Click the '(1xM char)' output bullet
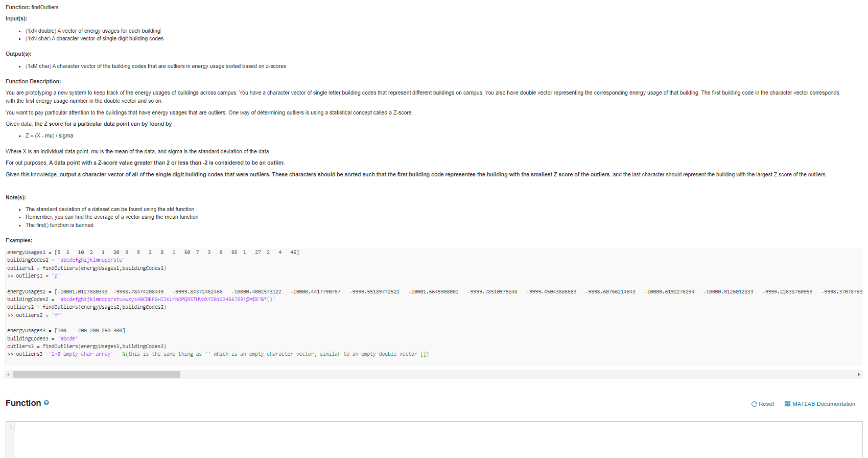868x458 pixels. pyautogui.click(x=156, y=66)
